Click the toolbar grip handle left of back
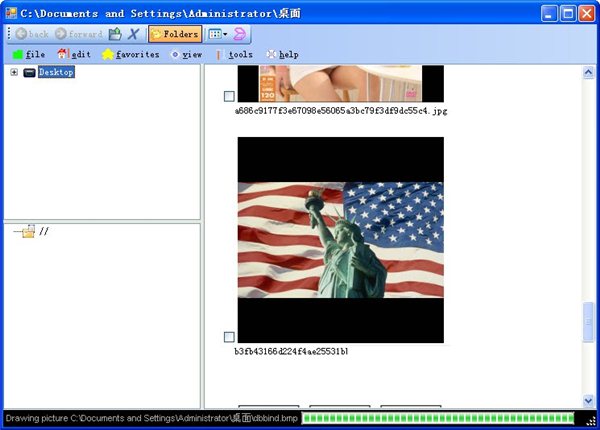The width and height of the screenshot is (600, 430). [9, 34]
